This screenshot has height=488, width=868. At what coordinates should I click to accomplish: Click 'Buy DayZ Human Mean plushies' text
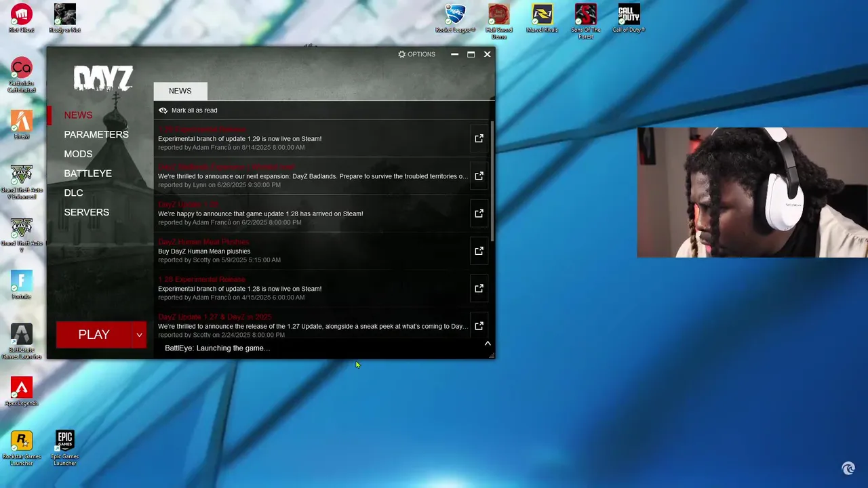[204, 251]
